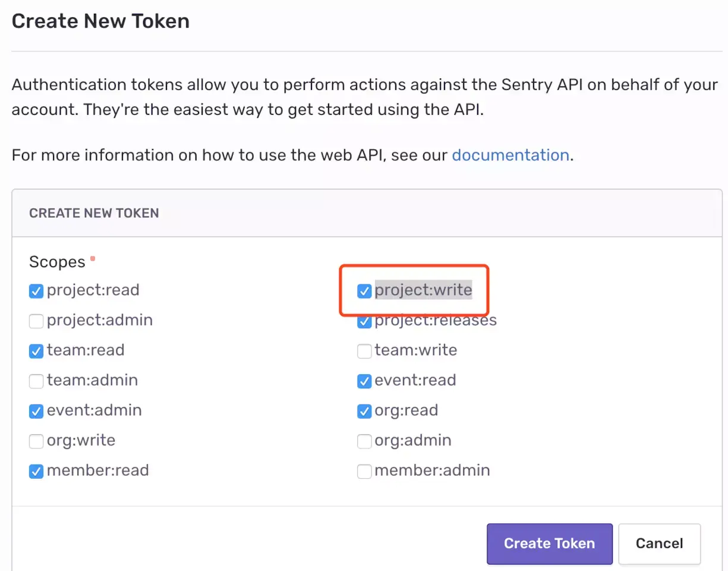Uncheck the org:read scope checkbox
Image resolution: width=728 pixels, height=571 pixels.
[364, 411]
